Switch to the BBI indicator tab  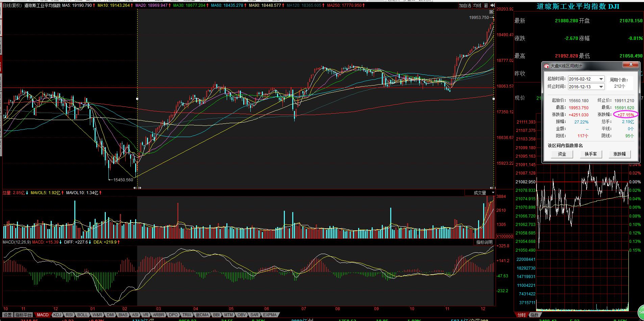(216, 315)
